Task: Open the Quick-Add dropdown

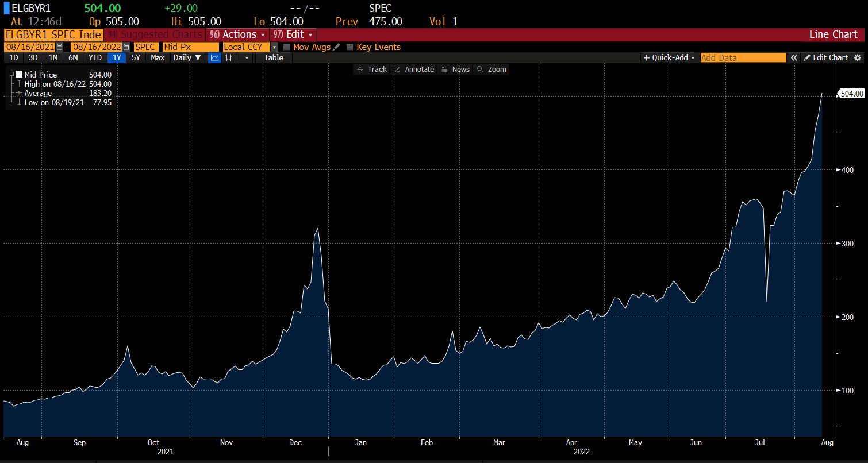Action: [x=669, y=57]
